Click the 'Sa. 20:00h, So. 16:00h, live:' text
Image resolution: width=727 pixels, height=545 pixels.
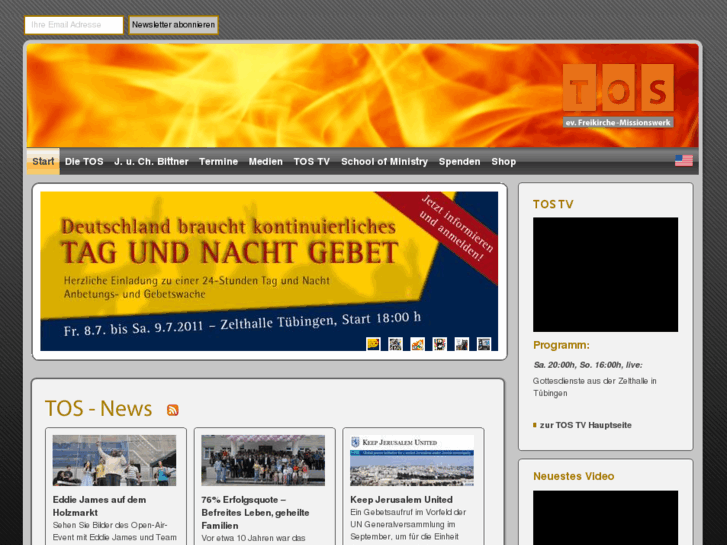point(588,365)
